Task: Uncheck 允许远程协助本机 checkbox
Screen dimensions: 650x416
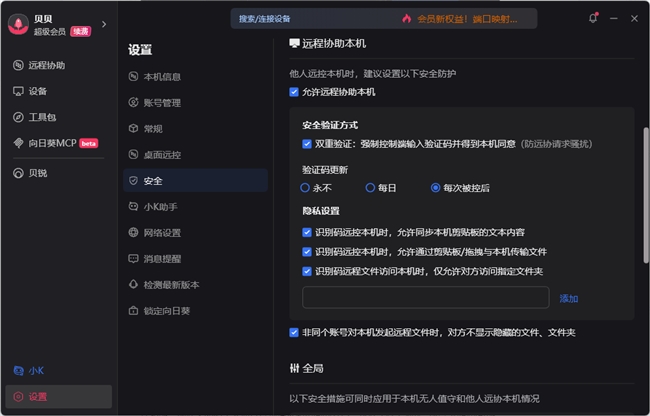Action: [x=294, y=92]
